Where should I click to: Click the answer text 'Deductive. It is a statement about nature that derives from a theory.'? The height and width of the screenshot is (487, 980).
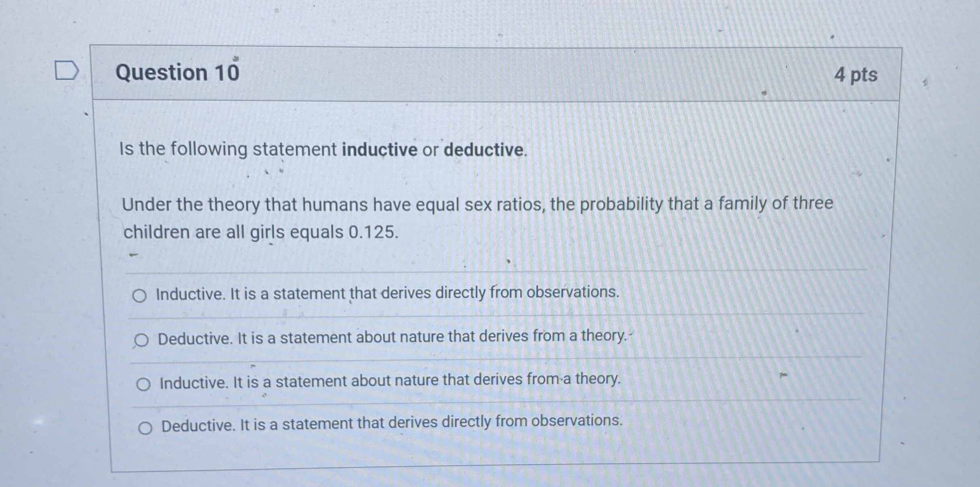pos(392,337)
